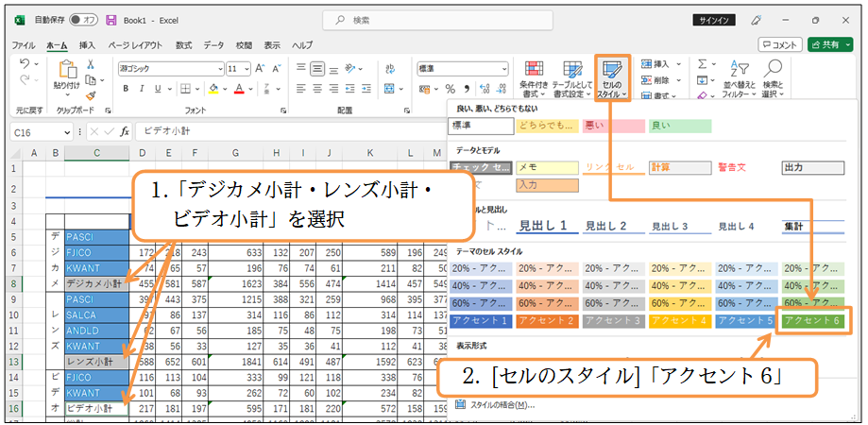This screenshot has width=868, height=425.
Task: Click the コメント (Comments) button
Action: 780,44
